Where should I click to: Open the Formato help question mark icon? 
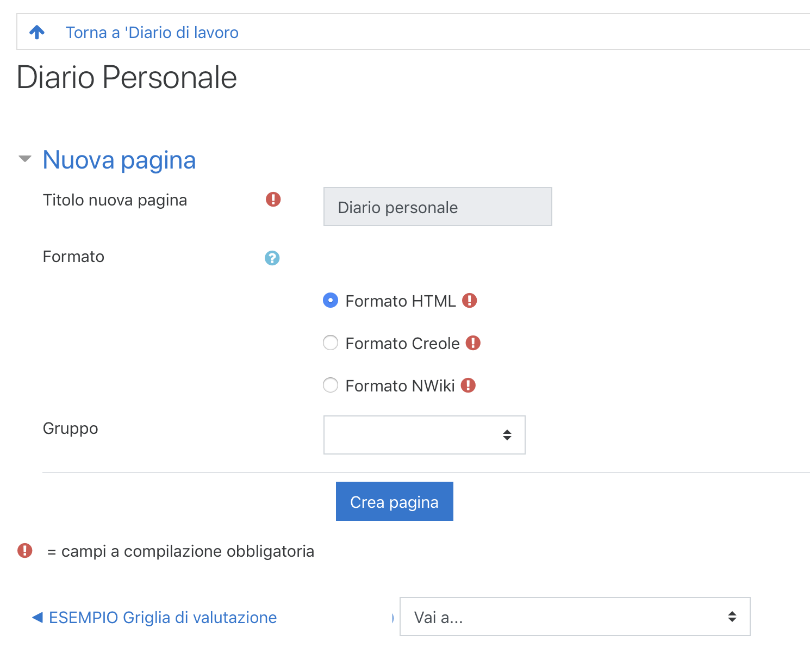tap(272, 258)
